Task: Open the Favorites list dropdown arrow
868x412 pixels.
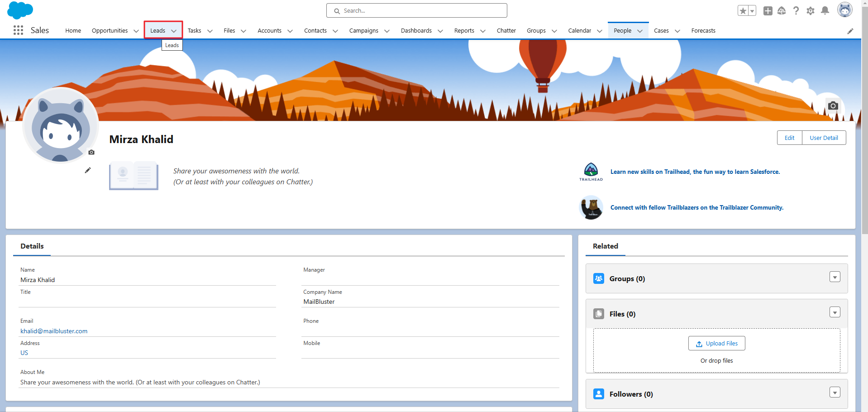Action: 752,11
